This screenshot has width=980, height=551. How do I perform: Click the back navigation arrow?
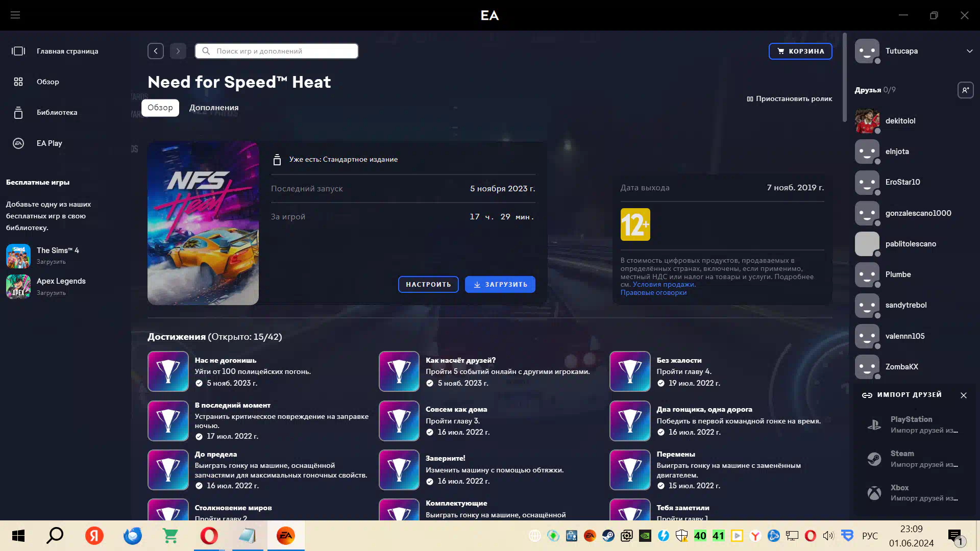tap(156, 51)
